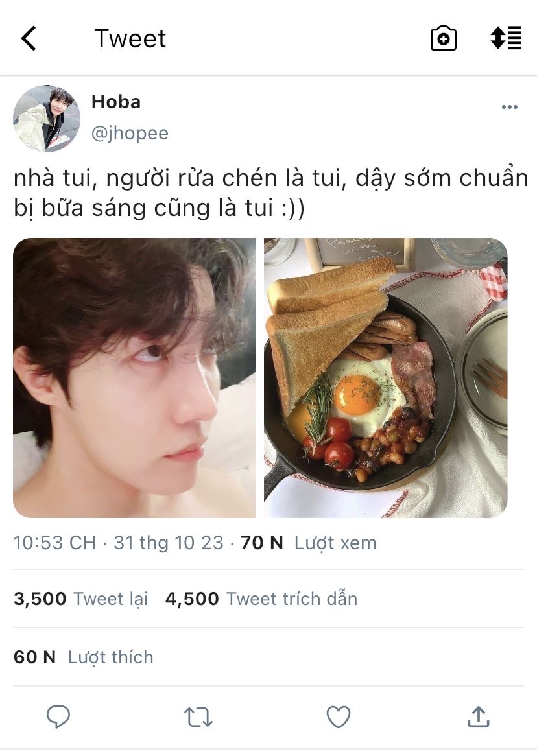This screenshot has width=537, height=756.
Task: View the 60 N Lượt thích list
Action: (x=84, y=657)
